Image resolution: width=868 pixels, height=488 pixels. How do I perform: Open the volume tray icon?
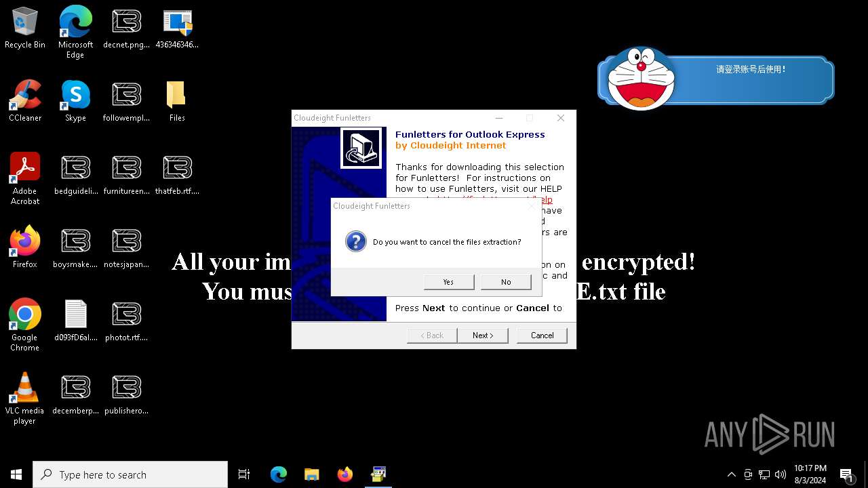point(781,474)
